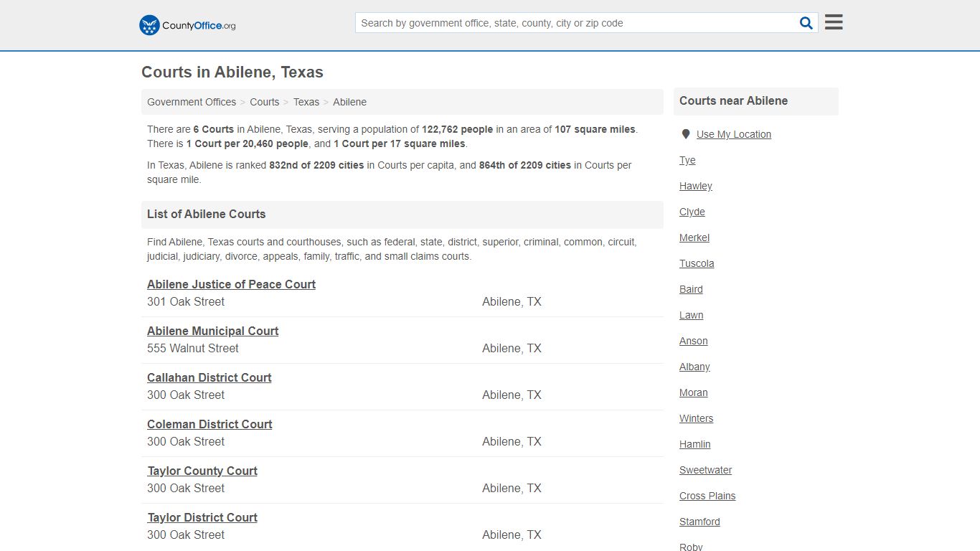Image resolution: width=980 pixels, height=551 pixels.
Task: Open courts near Stamford
Action: click(x=699, y=522)
